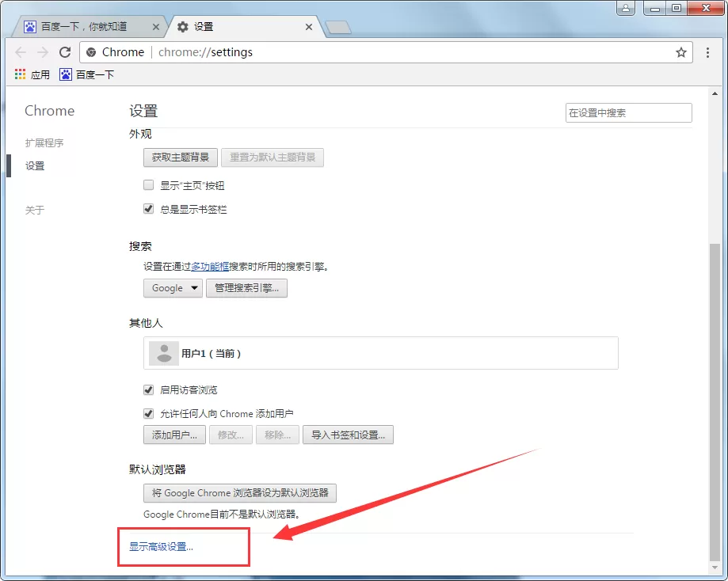Screen dimensions: 728x581
Task: Click the scrollbar down arrow
Action: (715, 567)
